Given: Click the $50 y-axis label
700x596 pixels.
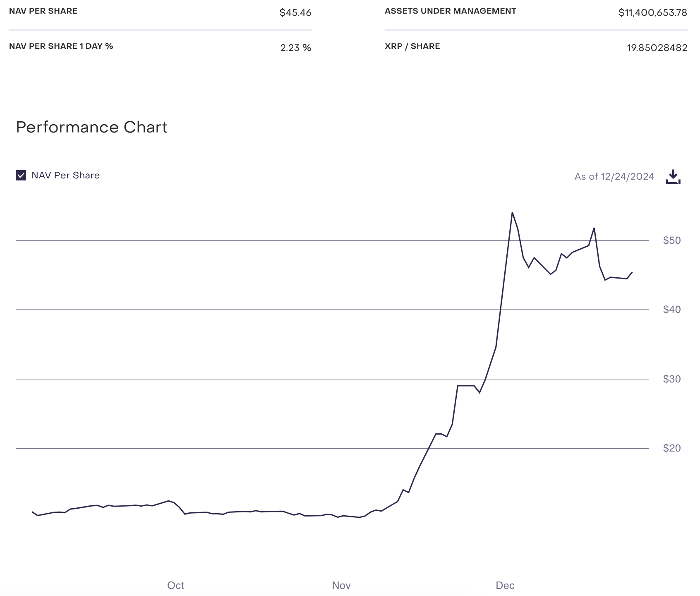Looking at the screenshot, I should coord(671,240).
